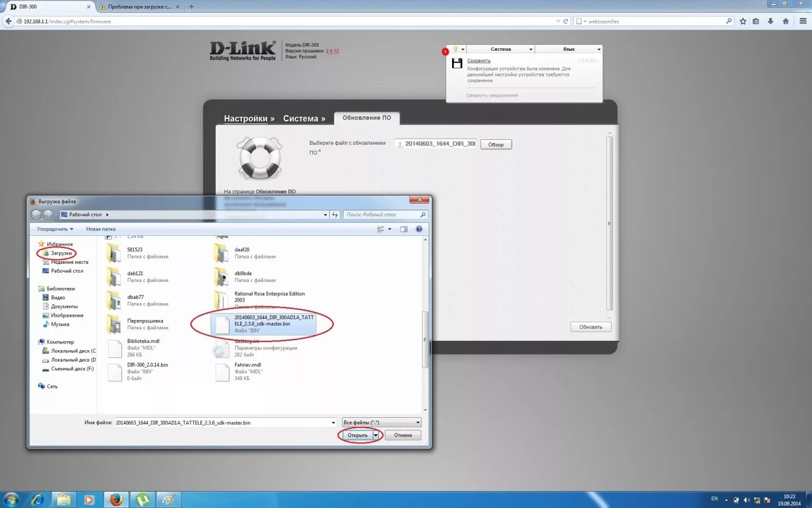The width and height of the screenshot is (812, 508).
Task: Select Недавние места in sidebar
Action: (x=69, y=262)
